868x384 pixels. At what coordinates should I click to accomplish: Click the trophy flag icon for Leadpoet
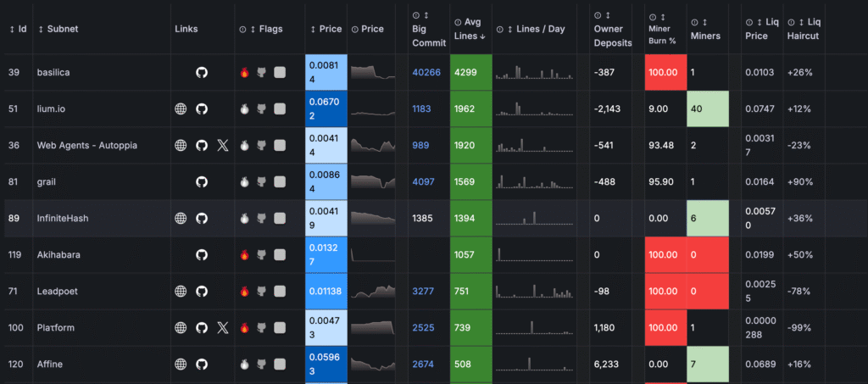coord(261,292)
